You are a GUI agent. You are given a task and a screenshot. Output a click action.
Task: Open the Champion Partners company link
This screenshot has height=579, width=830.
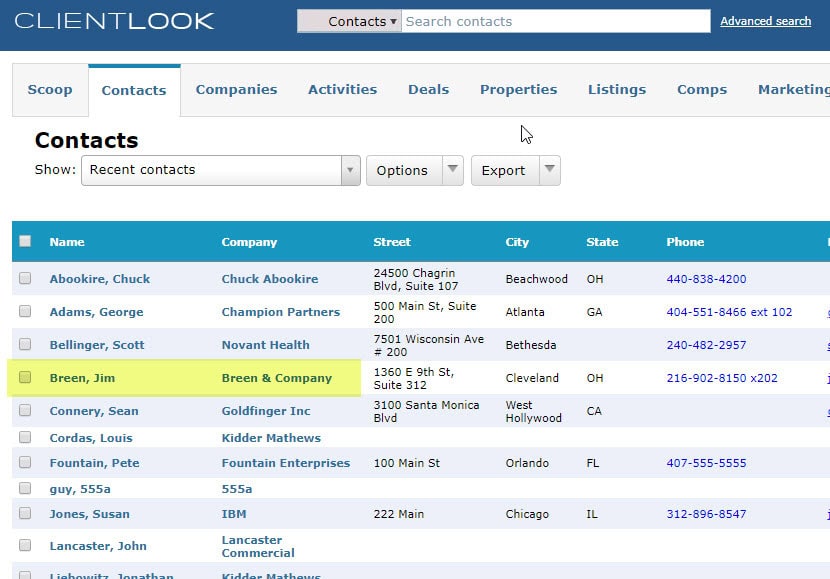281,312
